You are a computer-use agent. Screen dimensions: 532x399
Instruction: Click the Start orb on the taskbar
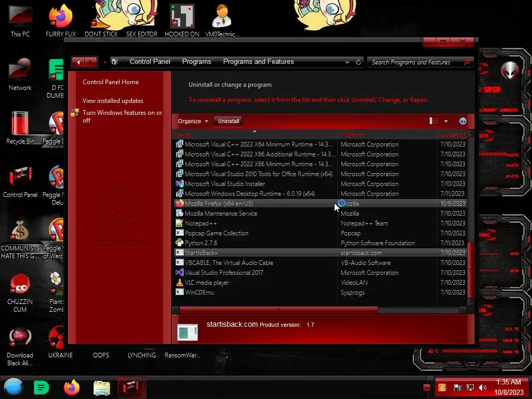(x=13, y=387)
